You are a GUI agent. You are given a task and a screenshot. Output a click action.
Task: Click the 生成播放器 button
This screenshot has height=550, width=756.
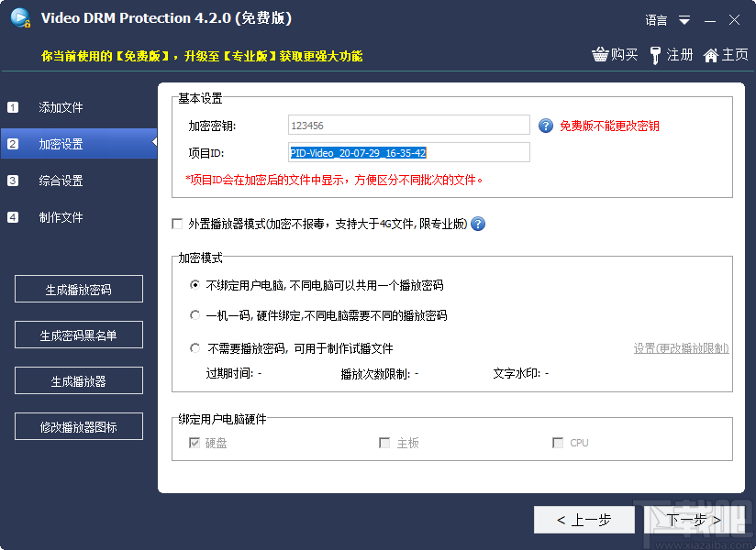coord(78,380)
